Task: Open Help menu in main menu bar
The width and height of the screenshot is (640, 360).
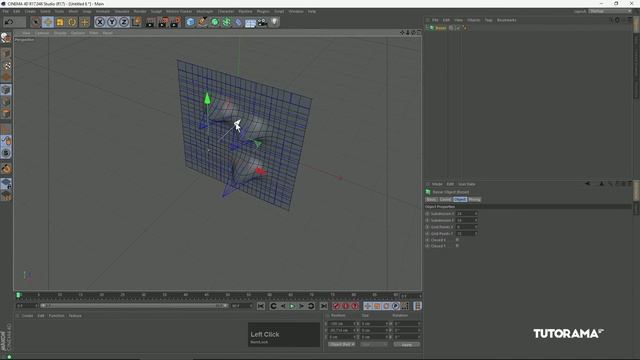Action: pyautogui.click(x=312, y=11)
